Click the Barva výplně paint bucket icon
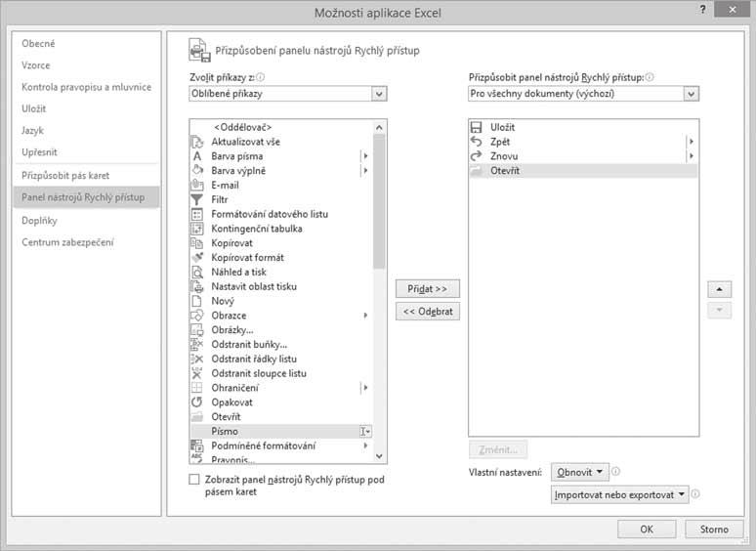 click(197, 170)
